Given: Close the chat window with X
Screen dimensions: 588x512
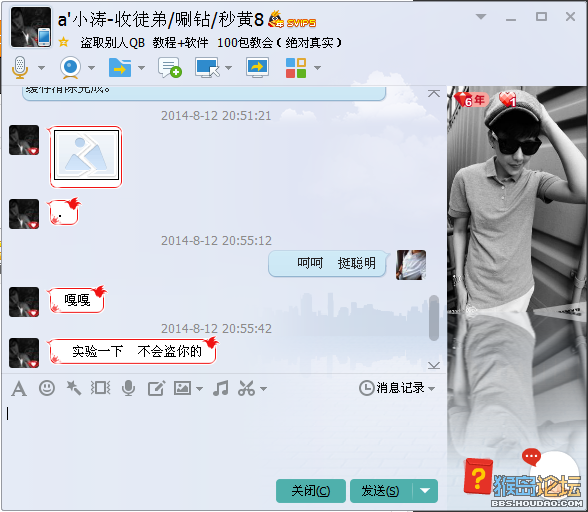Looking at the screenshot, I should pos(570,17).
